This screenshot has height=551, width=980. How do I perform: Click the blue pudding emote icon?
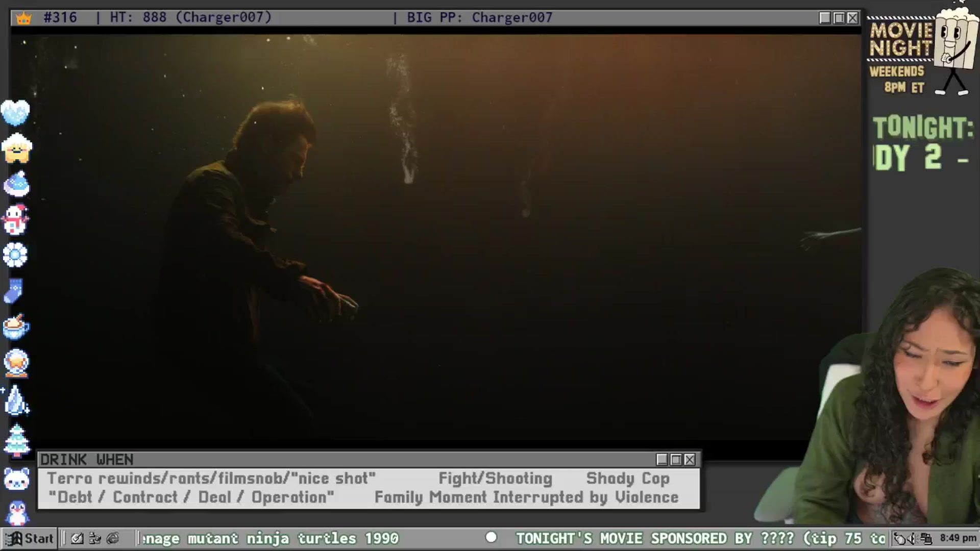(x=16, y=184)
